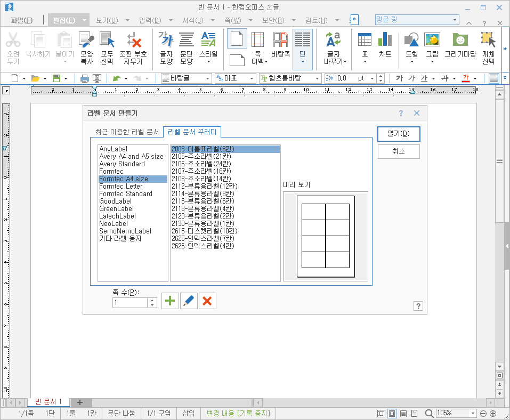Expand the font color dropdown arrow

point(475,78)
